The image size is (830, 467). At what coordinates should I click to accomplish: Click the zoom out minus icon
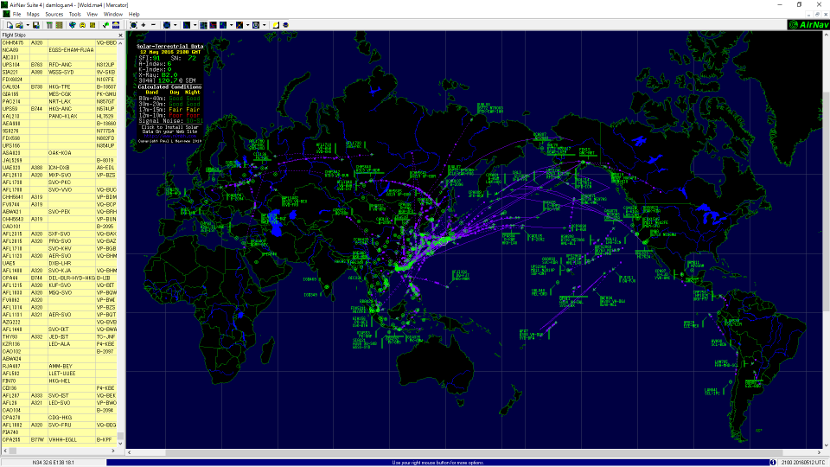click(x=153, y=24)
